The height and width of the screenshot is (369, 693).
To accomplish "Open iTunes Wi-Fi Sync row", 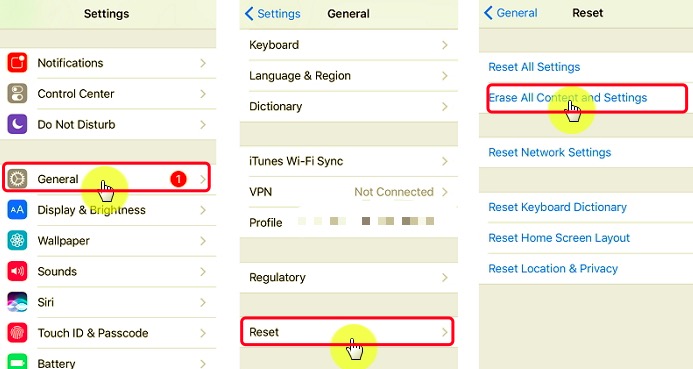I will (x=349, y=161).
